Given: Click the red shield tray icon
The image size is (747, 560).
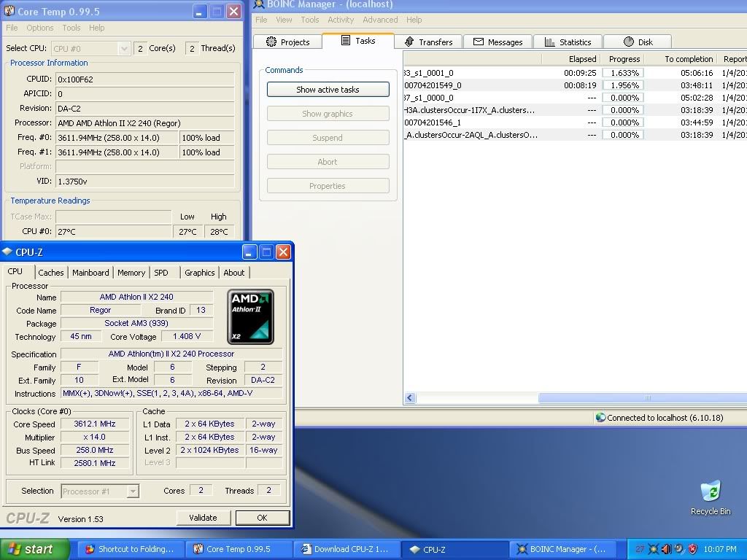Looking at the screenshot, I should click(x=693, y=549).
